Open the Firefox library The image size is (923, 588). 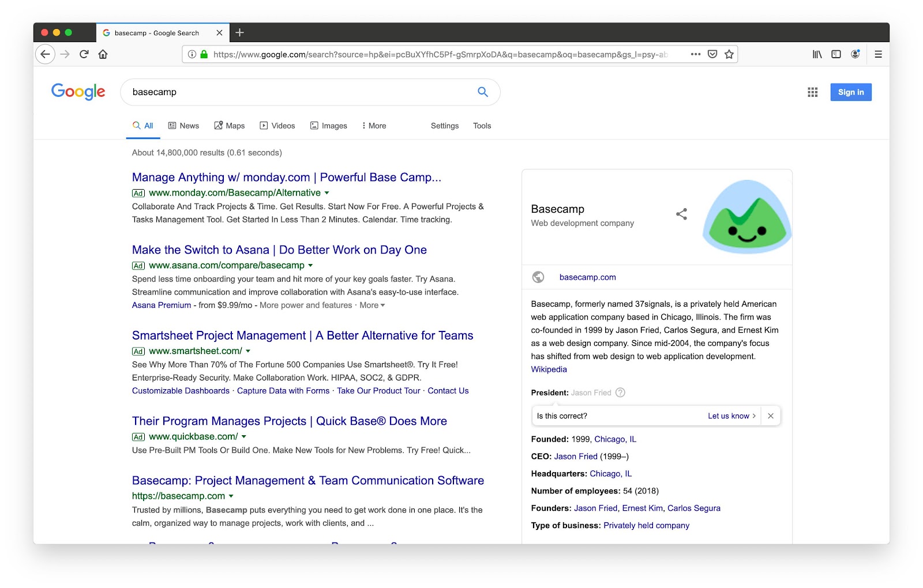(817, 54)
